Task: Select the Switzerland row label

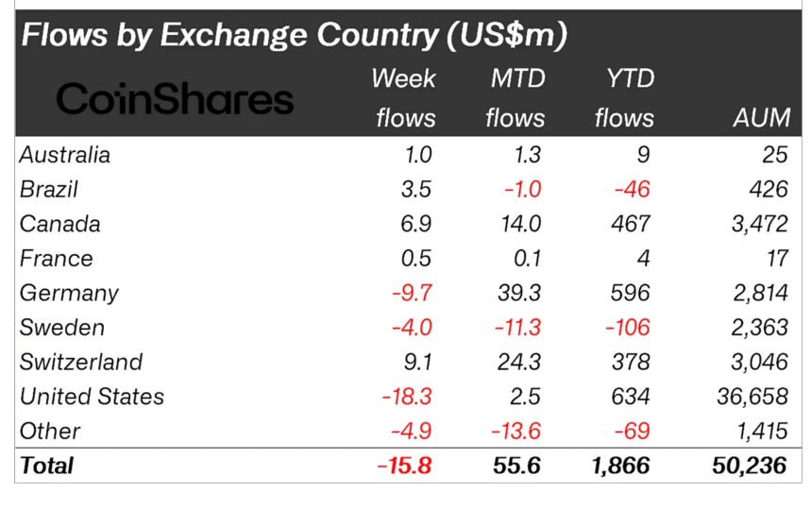Action: click(81, 362)
